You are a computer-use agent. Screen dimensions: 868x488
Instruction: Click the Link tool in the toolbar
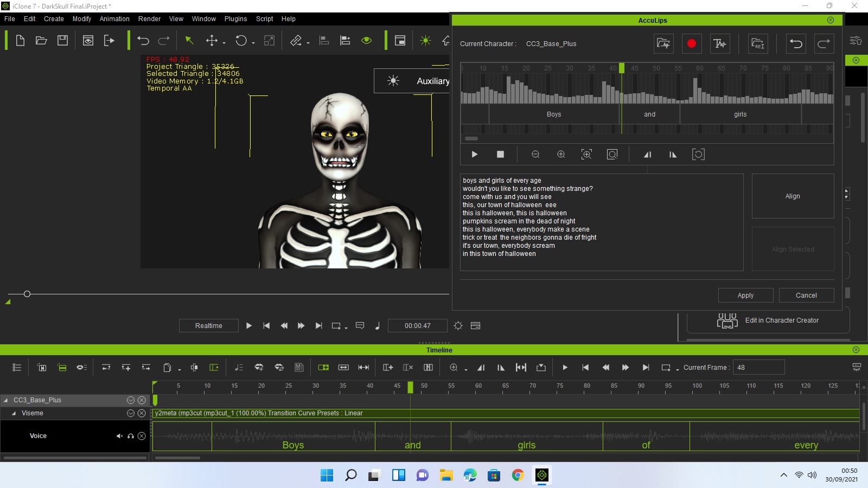[296, 41]
